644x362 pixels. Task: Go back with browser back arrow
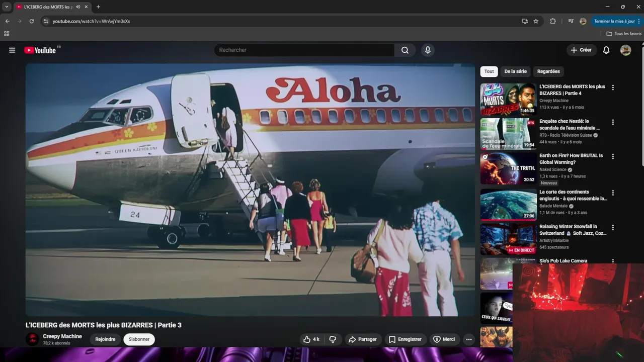[x=7, y=21]
